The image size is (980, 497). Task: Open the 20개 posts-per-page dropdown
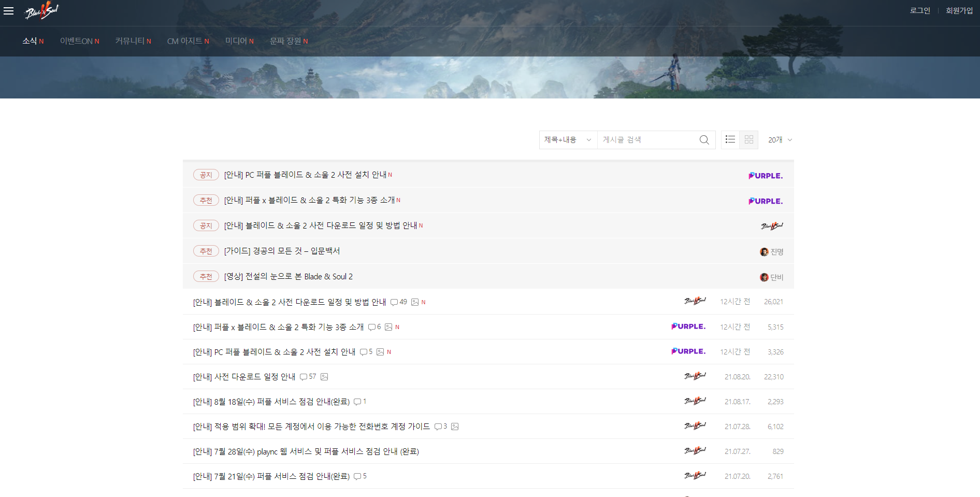[x=780, y=140]
